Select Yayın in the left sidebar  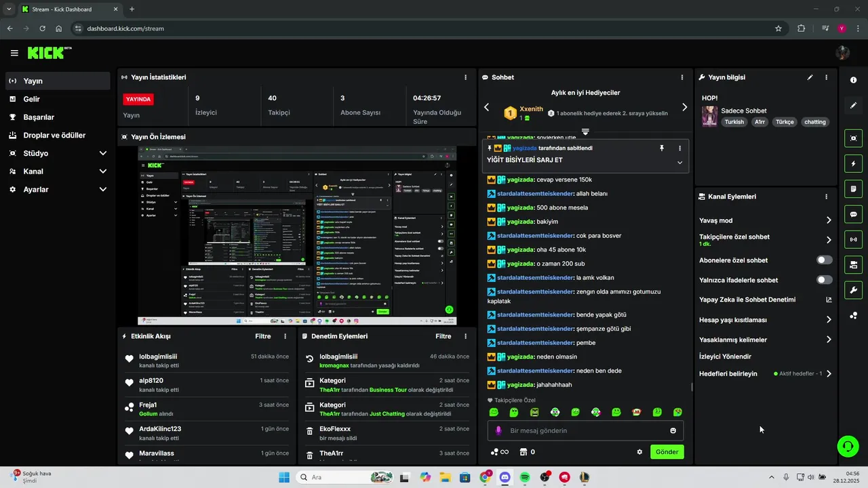[58, 81]
